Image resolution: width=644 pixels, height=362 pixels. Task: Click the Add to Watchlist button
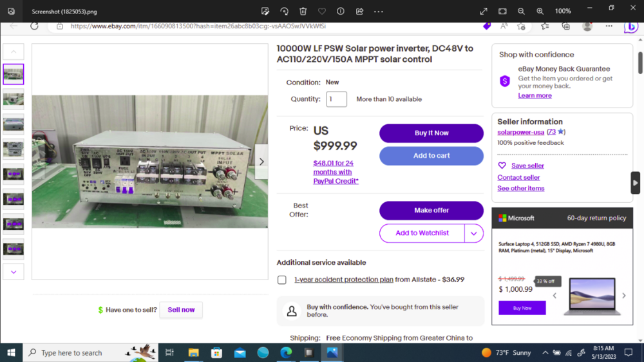[x=422, y=233]
